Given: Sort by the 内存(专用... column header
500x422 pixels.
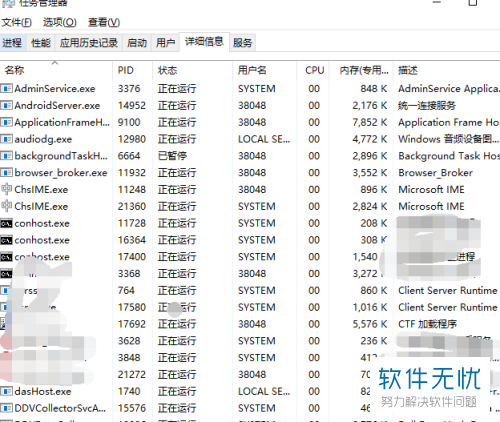Looking at the screenshot, I should [x=361, y=70].
